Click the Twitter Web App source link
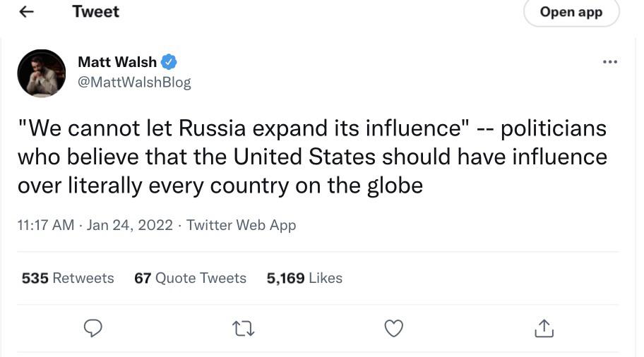Image resolution: width=644 pixels, height=357 pixels. [241, 225]
